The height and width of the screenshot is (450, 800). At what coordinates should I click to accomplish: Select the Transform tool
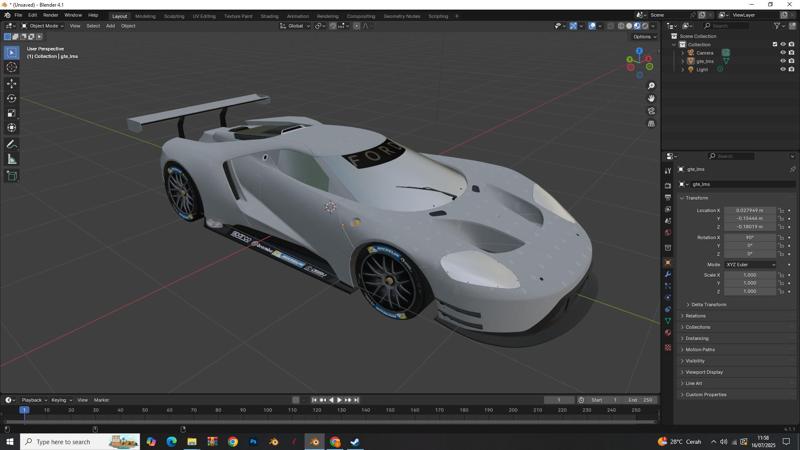tap(12, 128)
